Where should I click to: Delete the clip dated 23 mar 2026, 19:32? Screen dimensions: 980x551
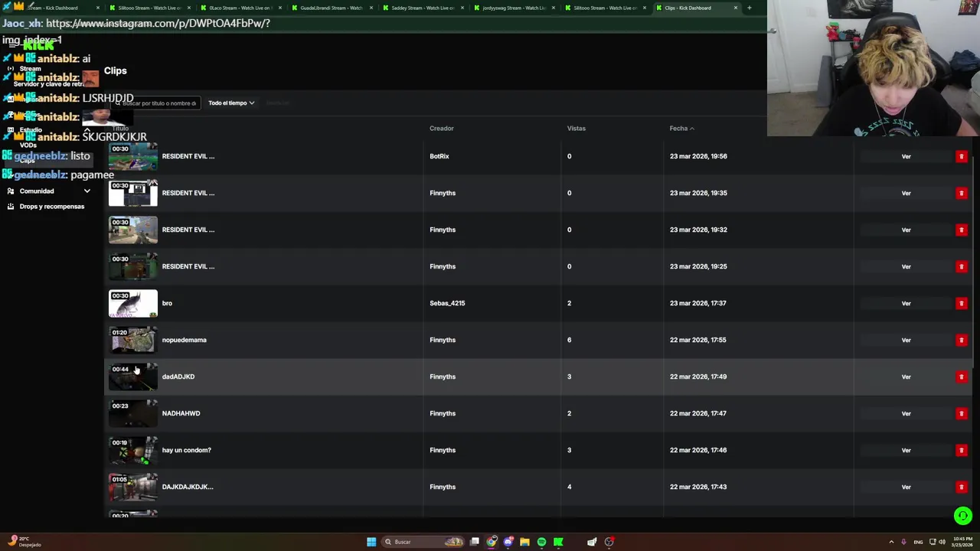[x=961, y=230]
